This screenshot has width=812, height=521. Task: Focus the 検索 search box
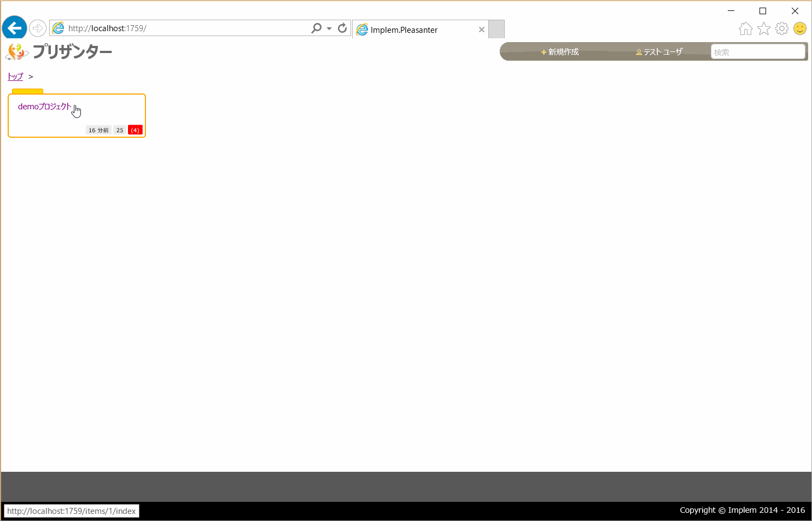coord(758,52)
